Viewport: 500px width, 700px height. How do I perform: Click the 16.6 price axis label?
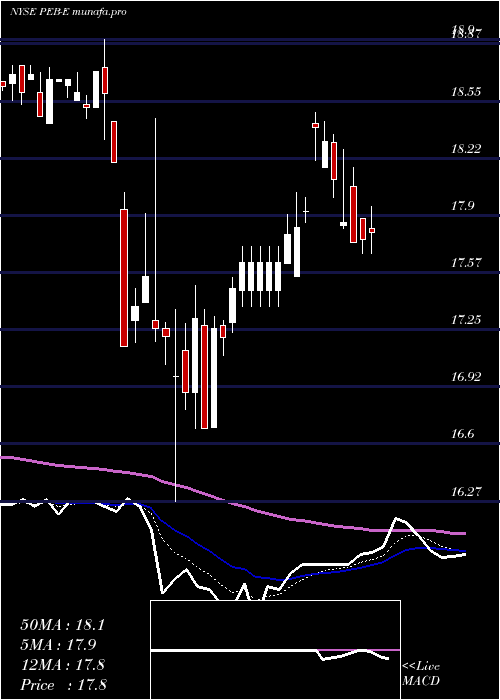pyautogui.click(x=463, y=434)
